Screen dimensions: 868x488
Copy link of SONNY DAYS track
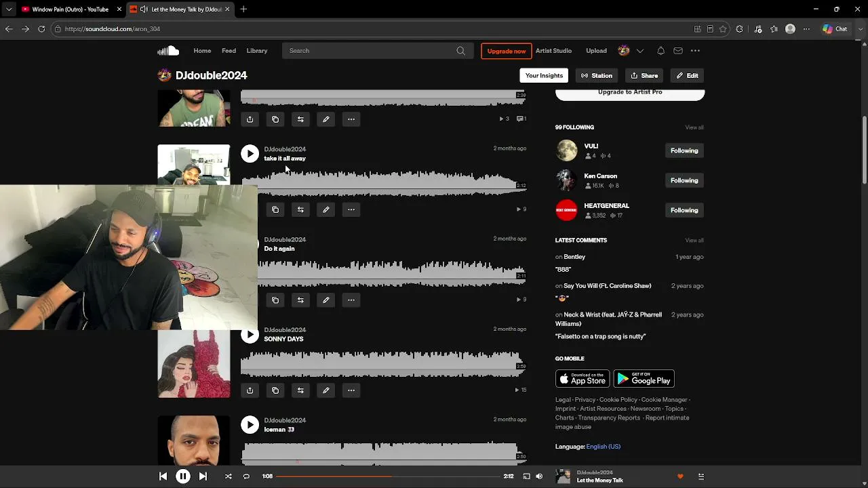coord(275,390)
